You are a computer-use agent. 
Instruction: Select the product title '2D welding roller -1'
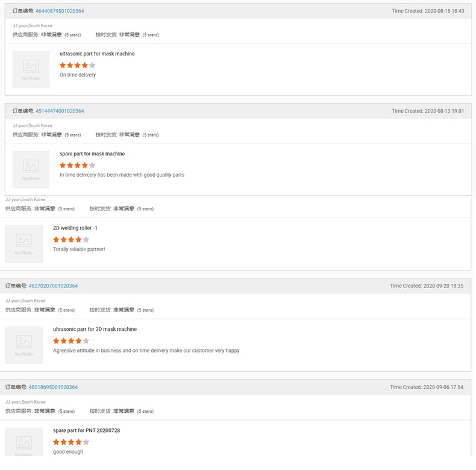pos(75,228)
